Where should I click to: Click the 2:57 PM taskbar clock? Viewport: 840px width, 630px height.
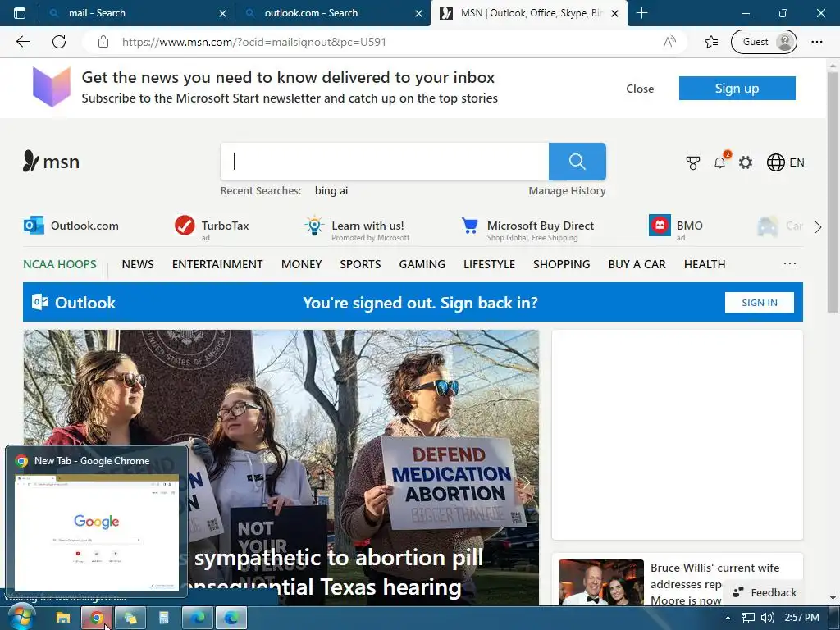801,618
